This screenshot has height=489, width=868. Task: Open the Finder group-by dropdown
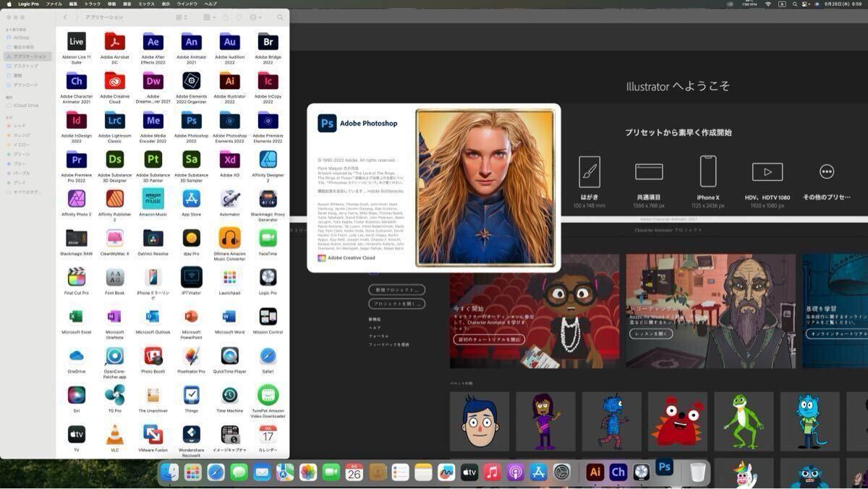[x=209, y=17]
